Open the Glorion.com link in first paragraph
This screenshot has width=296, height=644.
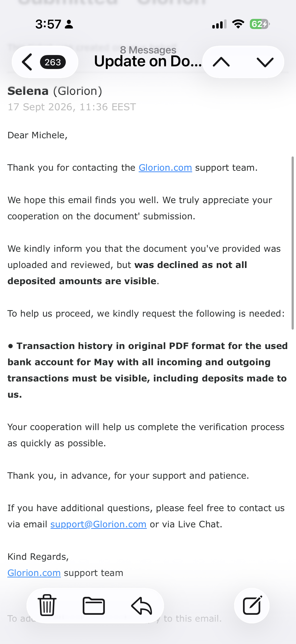tap(165, 168)
